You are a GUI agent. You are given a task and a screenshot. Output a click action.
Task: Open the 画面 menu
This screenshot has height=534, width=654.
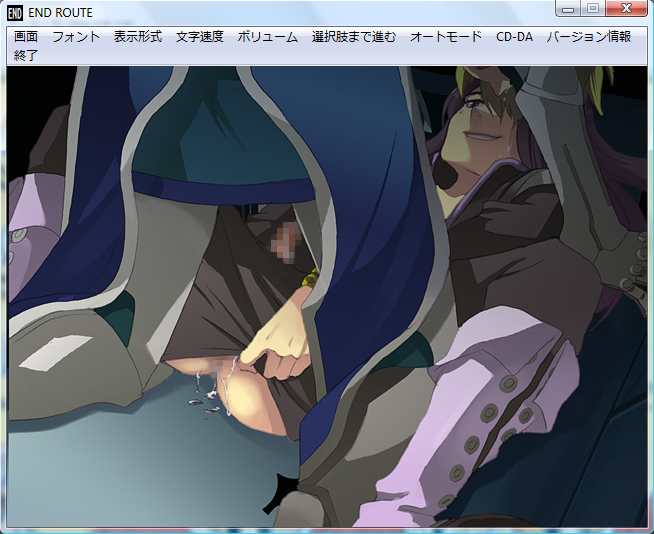(26, 37)
